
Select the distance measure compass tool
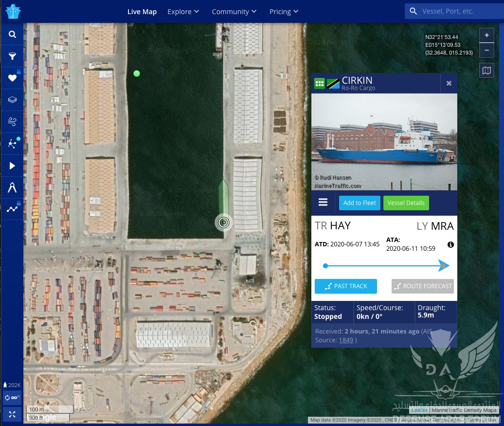click(x=12, y=187)
